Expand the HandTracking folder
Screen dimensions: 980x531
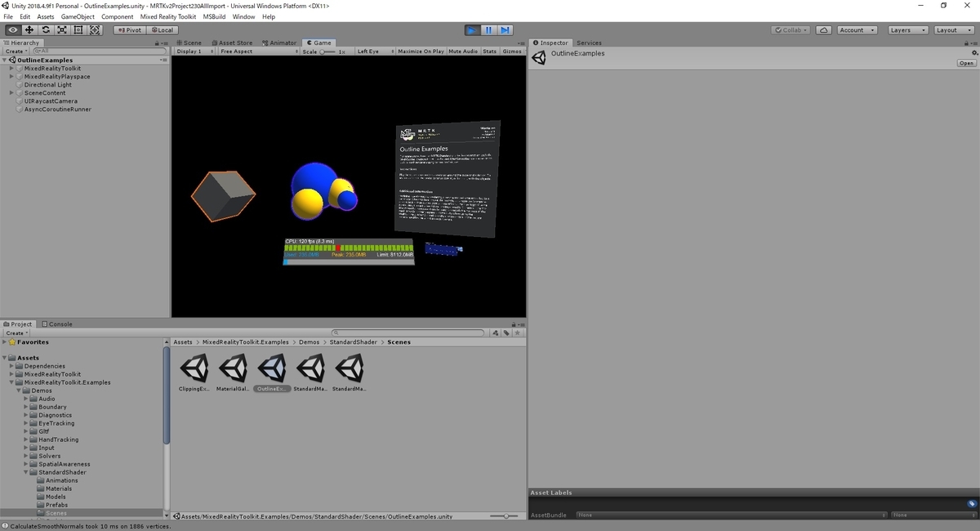pos(26,440)
